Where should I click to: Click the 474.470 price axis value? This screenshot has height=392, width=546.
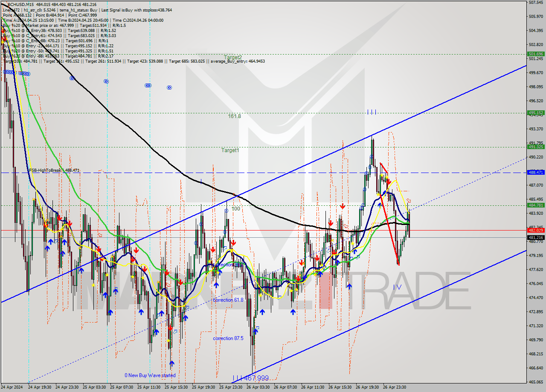click(x=536, y=298)
